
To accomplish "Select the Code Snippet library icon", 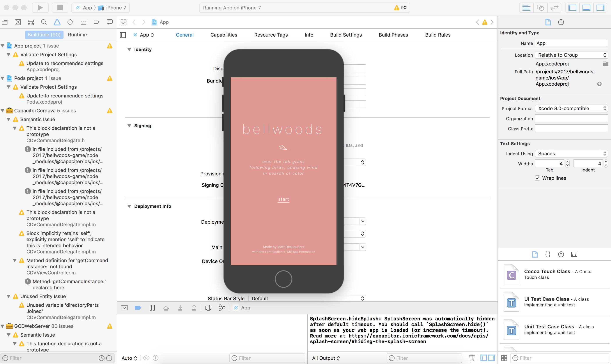I will tap(548, 254).
